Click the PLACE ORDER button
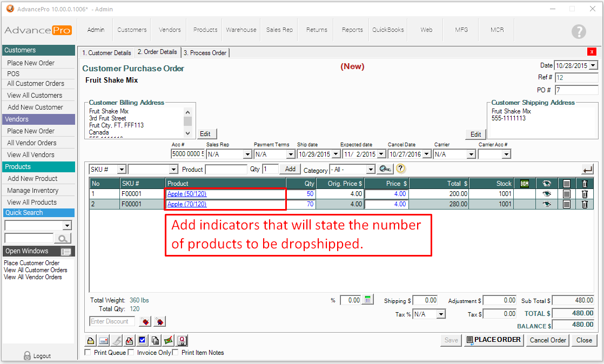604x364 pixels. tap(493, 340)
